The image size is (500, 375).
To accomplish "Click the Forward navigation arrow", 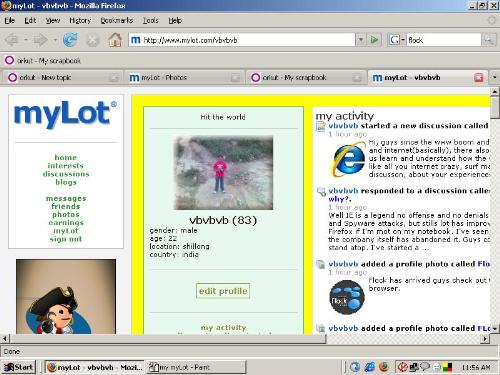I will tap(41, 40).
